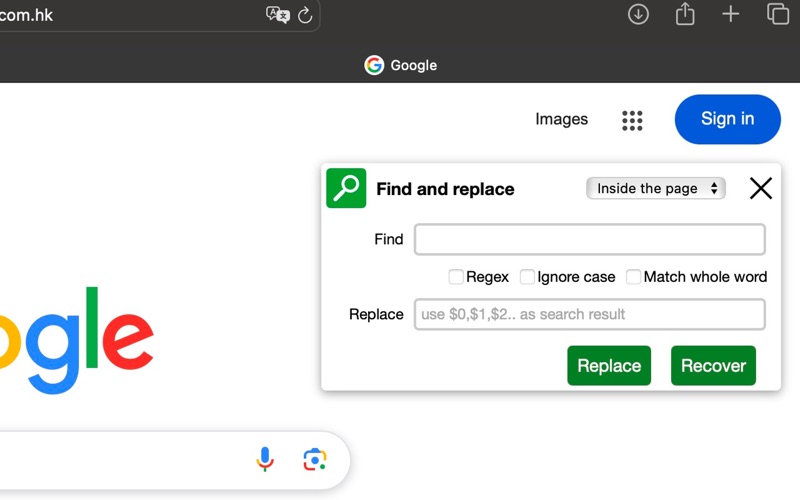Expand the Inside the page dropdown
The width and height of the screenshot is (800, 500).
pyautogui.click(x=656, y=188)
